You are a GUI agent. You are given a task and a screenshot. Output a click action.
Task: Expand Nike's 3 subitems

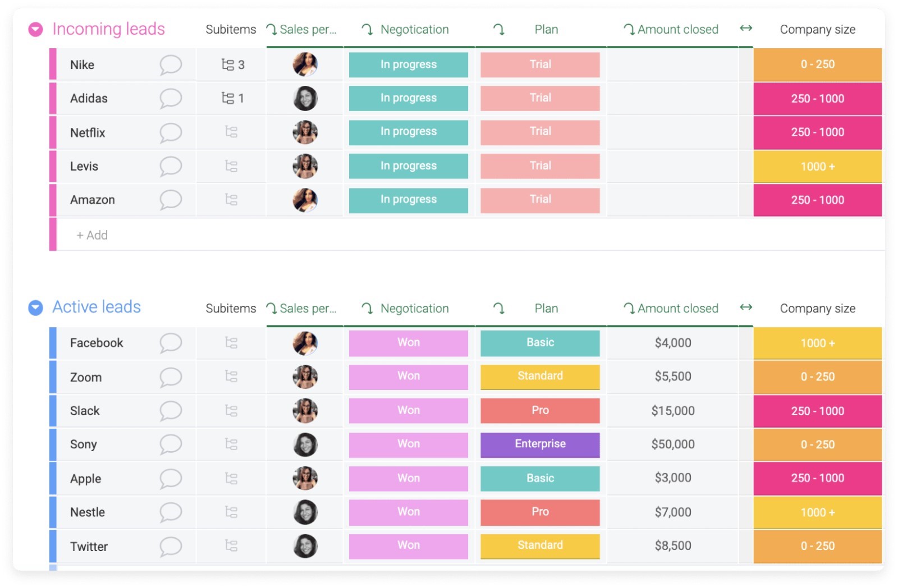(x=232, y=65)
